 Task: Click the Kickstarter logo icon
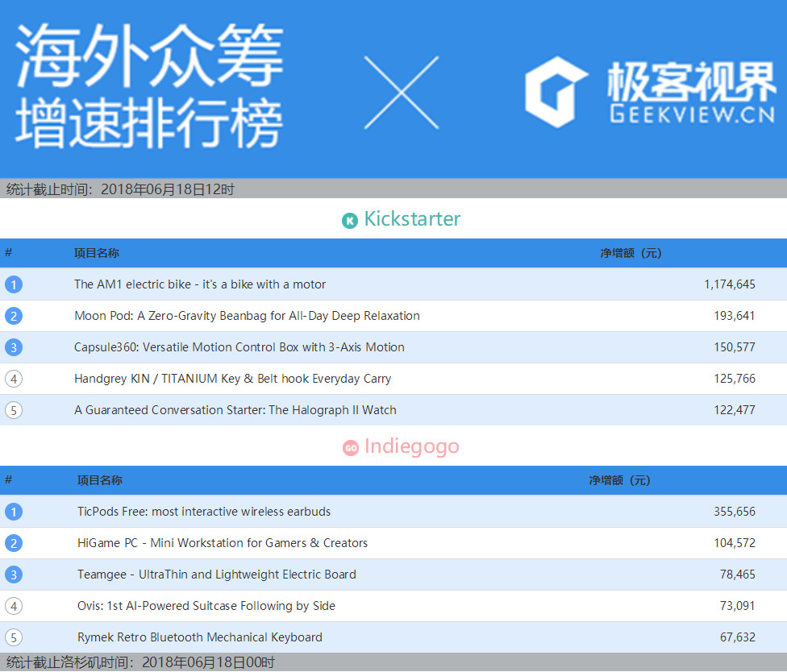350,220
